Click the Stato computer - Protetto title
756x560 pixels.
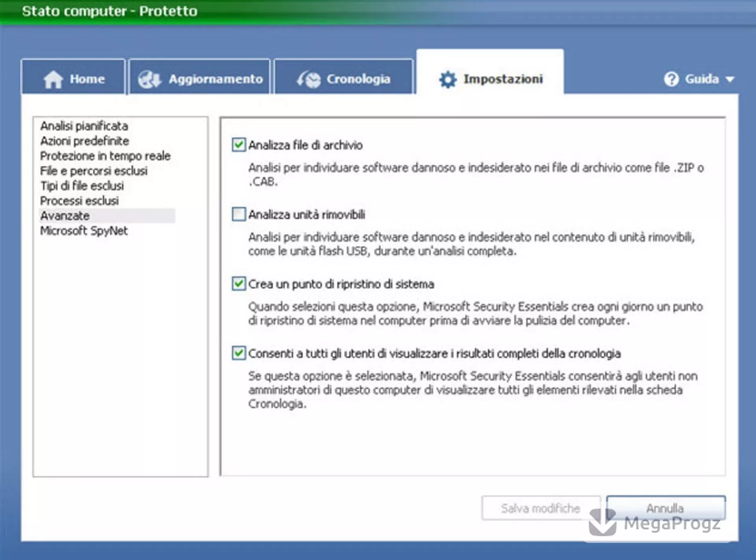[109, 11]
